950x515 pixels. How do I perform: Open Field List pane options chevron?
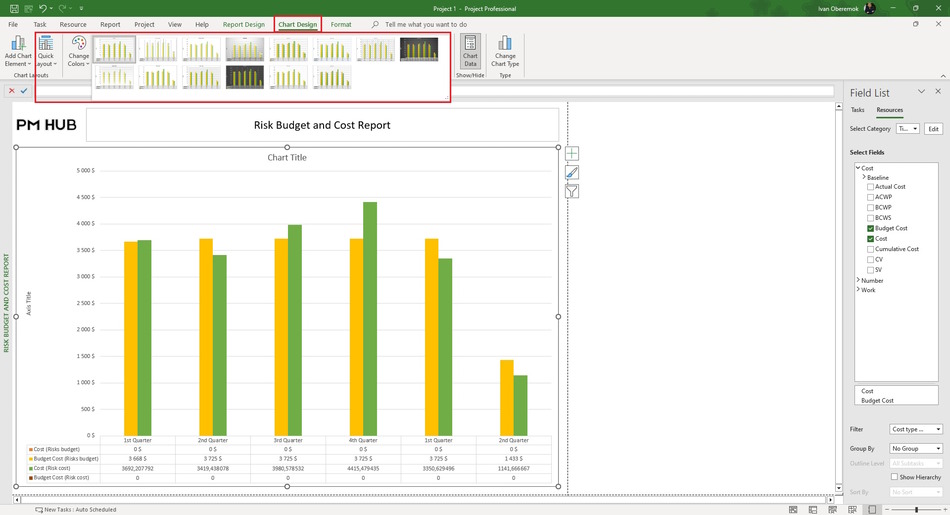[x=922, y=91]
